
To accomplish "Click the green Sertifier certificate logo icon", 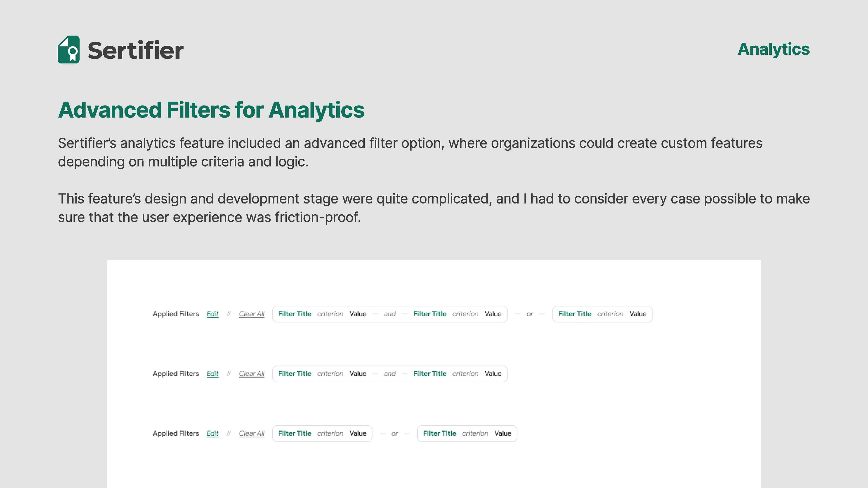I will (69, 50).
